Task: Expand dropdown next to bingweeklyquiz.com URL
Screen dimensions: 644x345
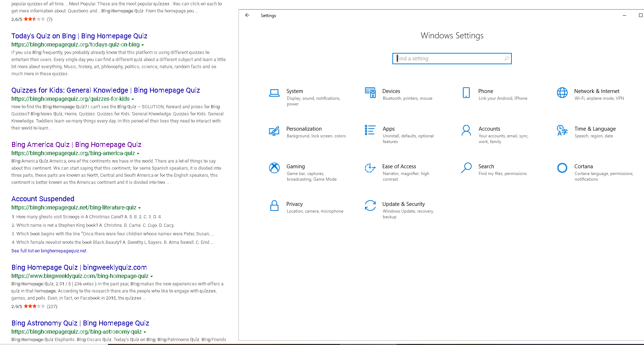Action: 151,276
